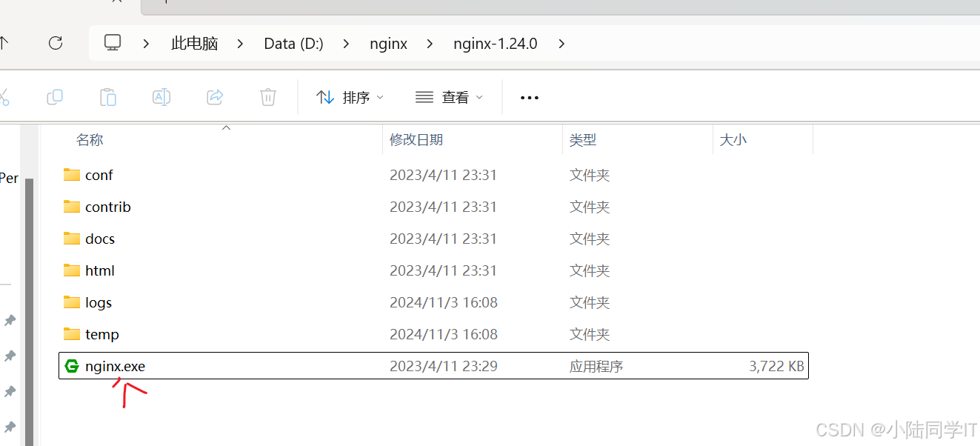Open the 查看 view dropdown
This screenshot has width=980, height=446.
point(449,97)
